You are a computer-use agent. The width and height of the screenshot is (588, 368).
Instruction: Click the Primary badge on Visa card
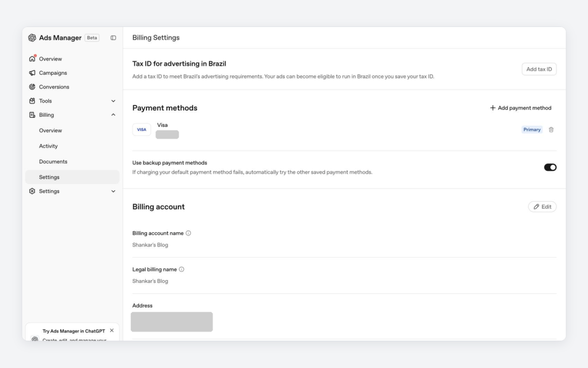point(532,129)
